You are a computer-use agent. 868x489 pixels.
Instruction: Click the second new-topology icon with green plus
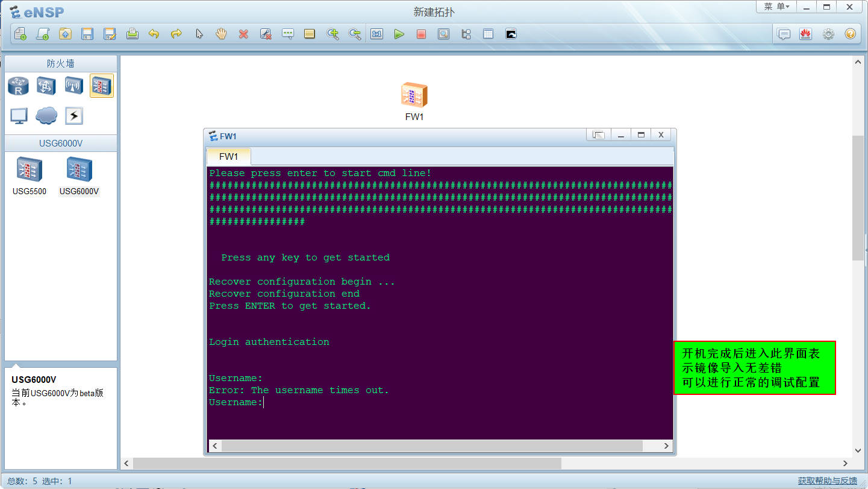[42, 34]
